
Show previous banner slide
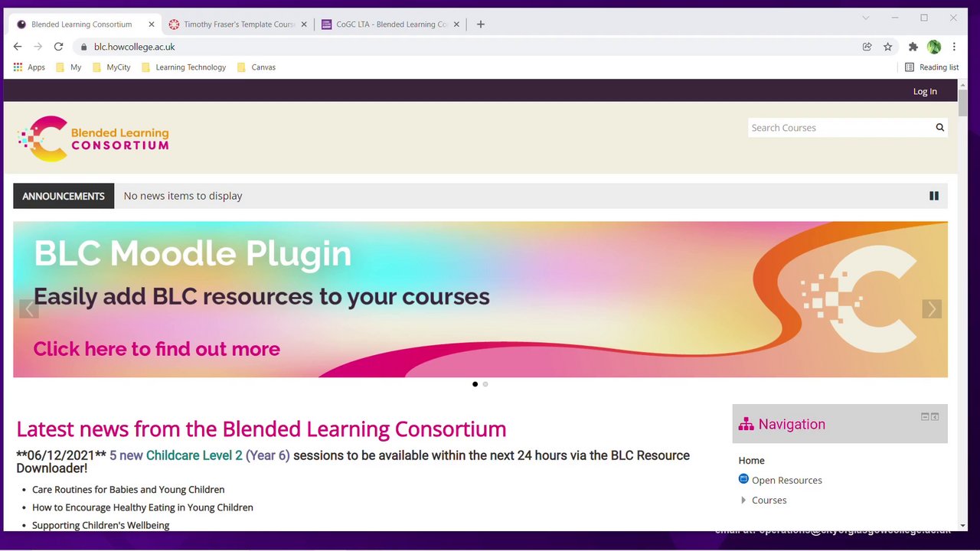pyautogui.click(x=29, y=309)
